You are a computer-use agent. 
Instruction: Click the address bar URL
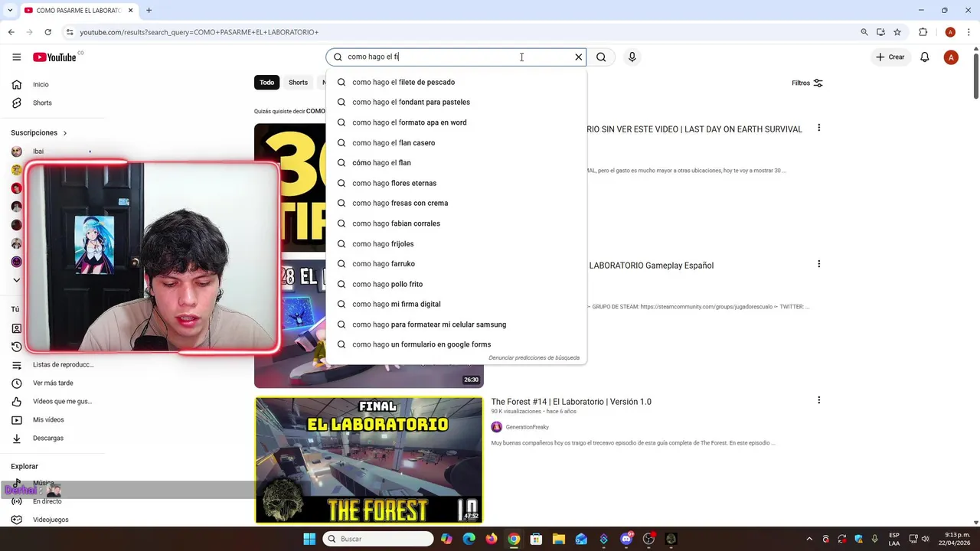click(x=199, y=32)
